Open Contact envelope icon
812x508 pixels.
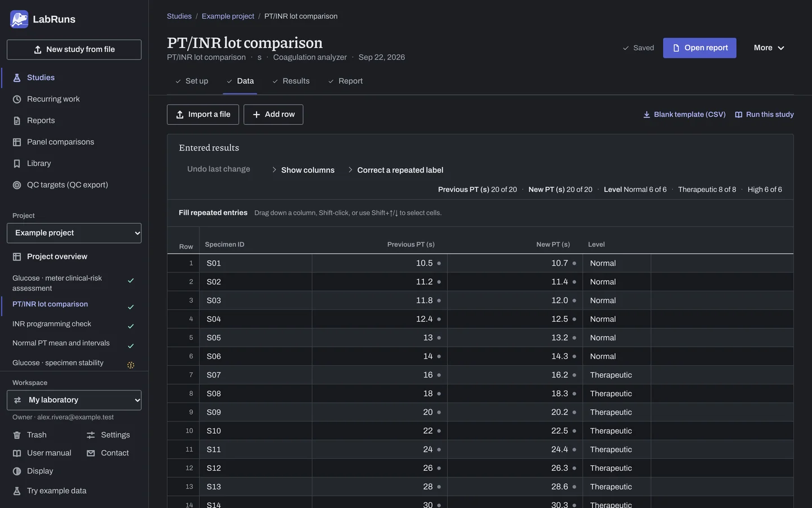[91, 453]
